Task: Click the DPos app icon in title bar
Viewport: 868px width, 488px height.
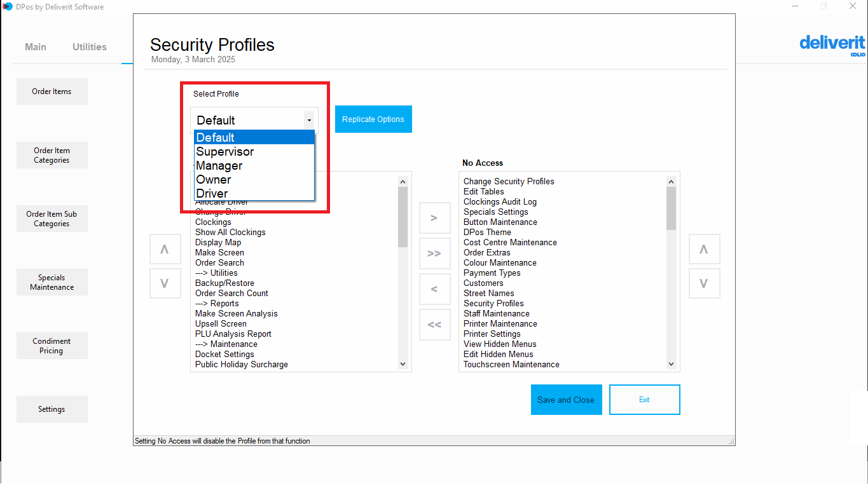Action: 8,7
